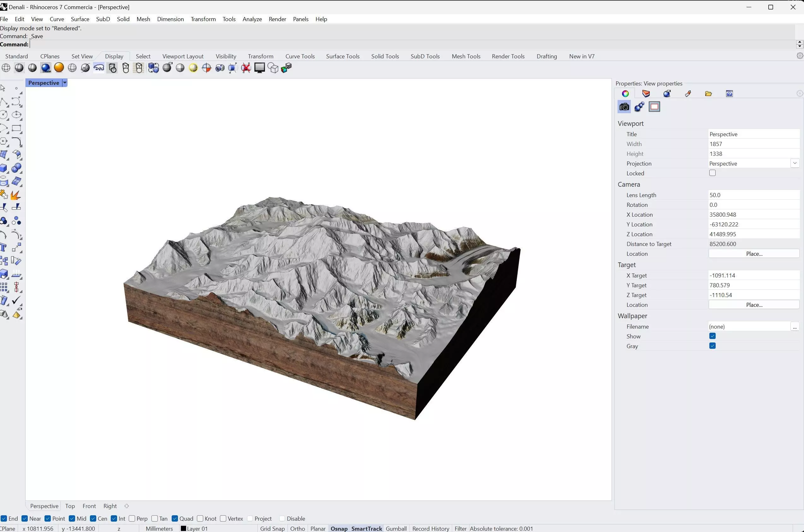Select the arrow pointer Select tool
The image size is (804, 532).
(x=3, y=88)
